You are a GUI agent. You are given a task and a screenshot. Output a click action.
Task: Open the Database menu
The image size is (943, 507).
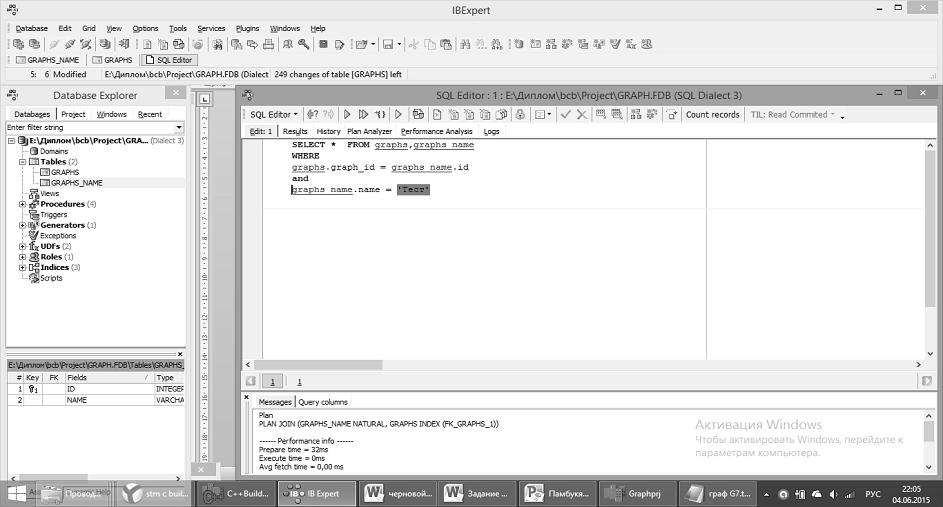[31, 28]
